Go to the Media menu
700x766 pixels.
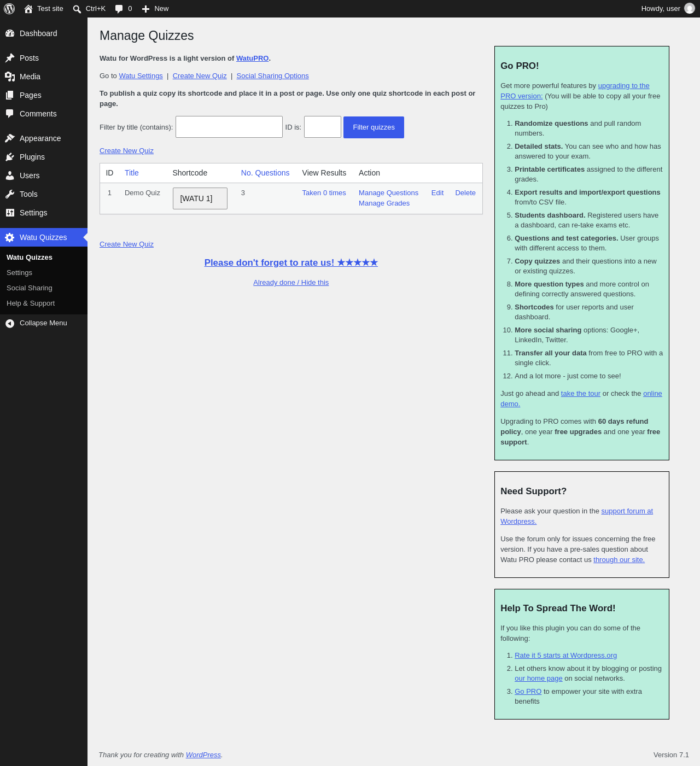click(44, 77)
